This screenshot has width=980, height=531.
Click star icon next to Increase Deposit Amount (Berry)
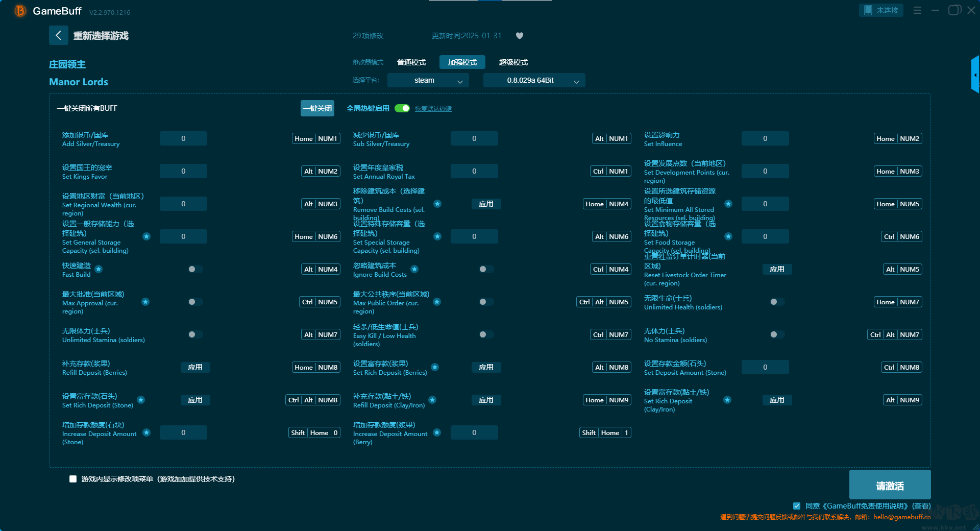437,432
